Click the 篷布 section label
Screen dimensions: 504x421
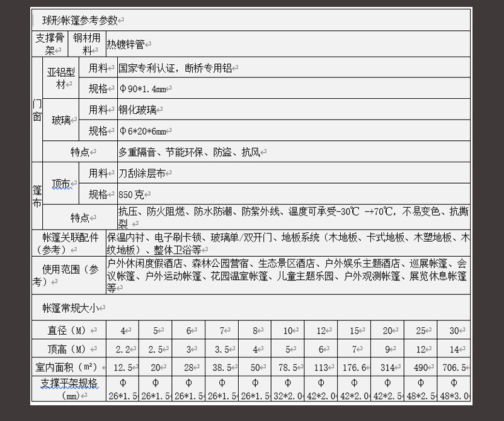point(37,194)
